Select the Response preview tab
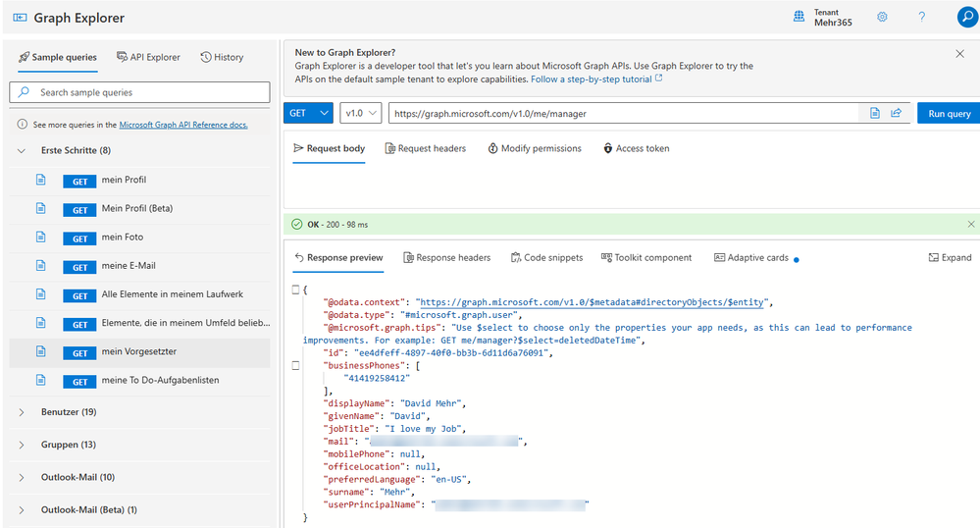This screenshot has width=980, height=528. 338,257
